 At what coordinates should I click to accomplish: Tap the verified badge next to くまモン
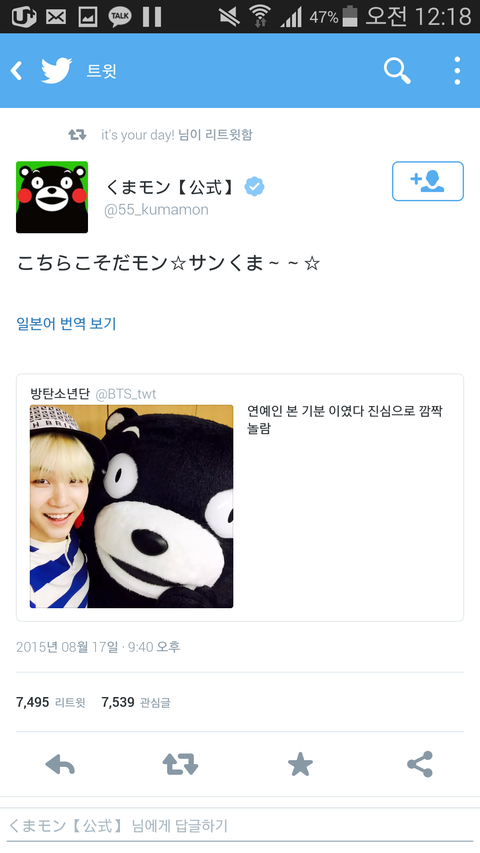pyautogui.click(x=254, y=187)
